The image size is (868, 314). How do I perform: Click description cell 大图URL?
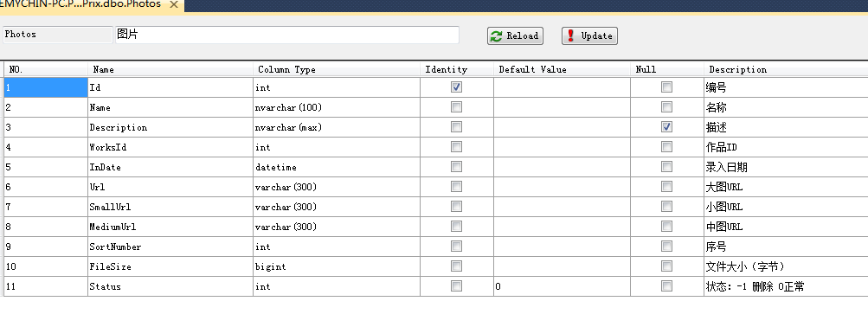point(786,187)
